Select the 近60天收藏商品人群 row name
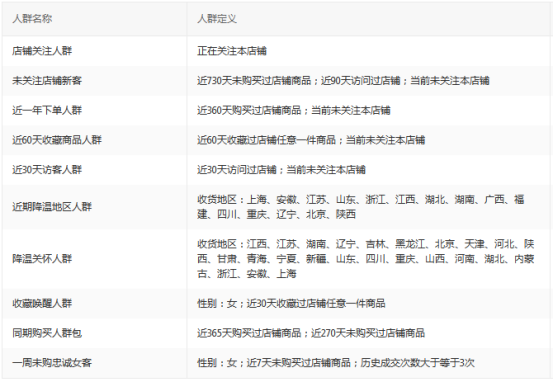Image resolution: width=554 pixels, height=383 pixels. coord(57,140)
